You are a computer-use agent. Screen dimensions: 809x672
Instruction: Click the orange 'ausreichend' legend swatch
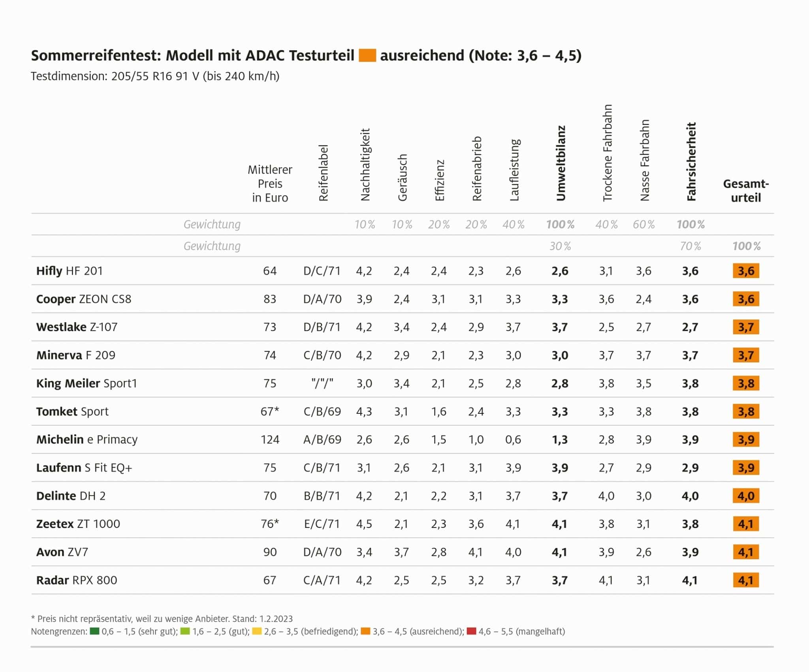365,631
